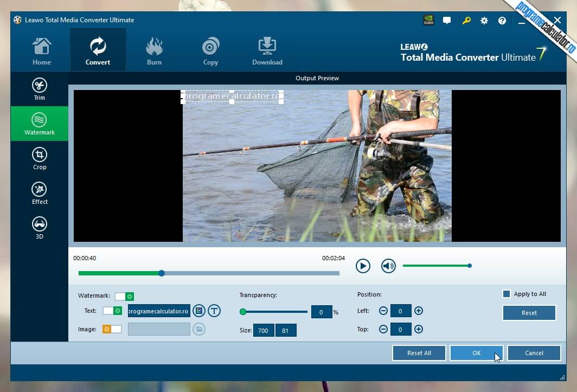Check the Apply to All checkbox
The image size is (577, 392).
click(507, 294)
